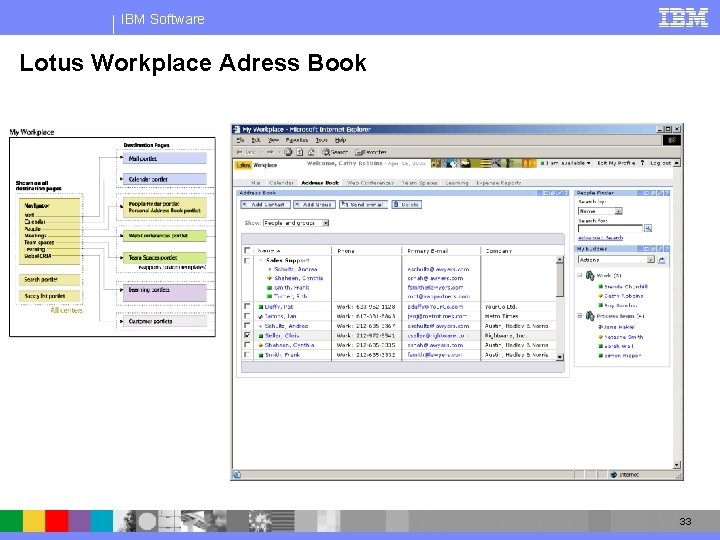Switch to the Calendar tab
The width and height of the screenshot is (720, 540).
point(281,183)
